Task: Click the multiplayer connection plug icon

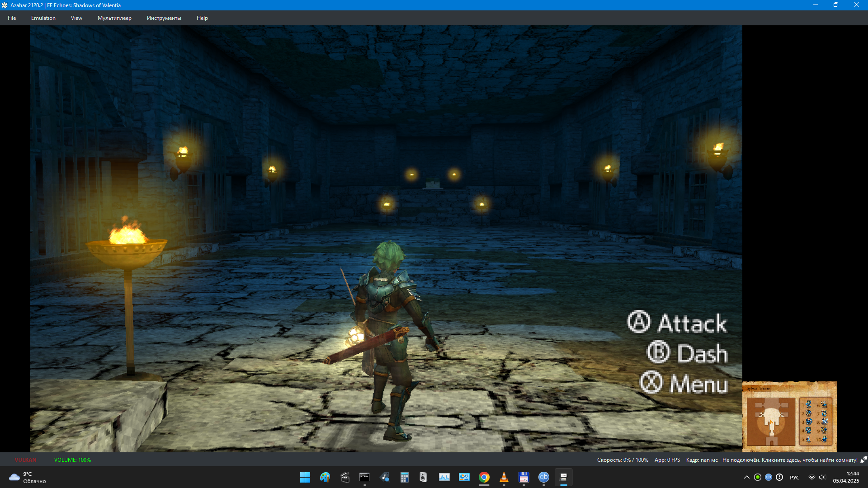Action: (x=863, y=460)
